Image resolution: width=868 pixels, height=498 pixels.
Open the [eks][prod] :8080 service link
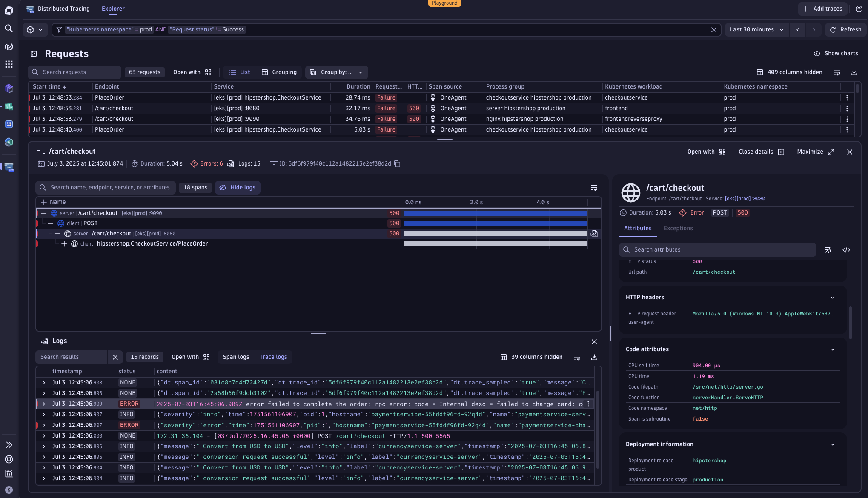point(745,198)
